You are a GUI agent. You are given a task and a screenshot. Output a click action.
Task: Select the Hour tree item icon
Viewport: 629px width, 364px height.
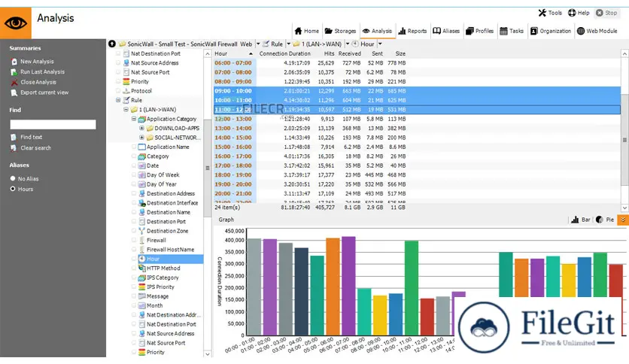coord(142,259)
